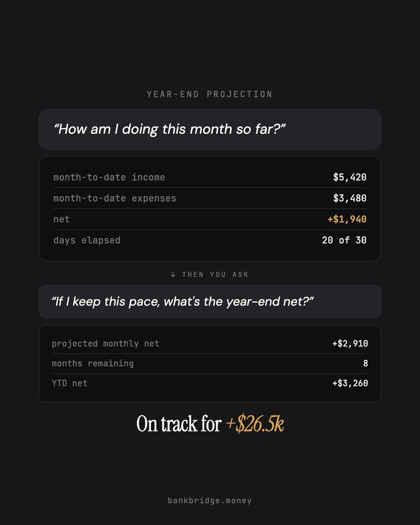This screenshot has width=420, height=525.
Task: Click the YEAR-END PROJECTION heading
Action: click(210, 94)
